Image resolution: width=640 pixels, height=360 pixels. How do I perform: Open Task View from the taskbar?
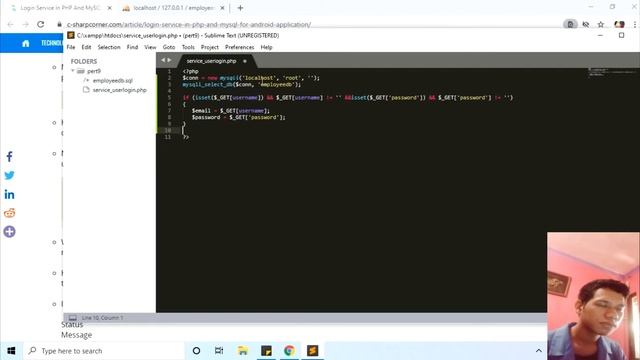point(219,351)
